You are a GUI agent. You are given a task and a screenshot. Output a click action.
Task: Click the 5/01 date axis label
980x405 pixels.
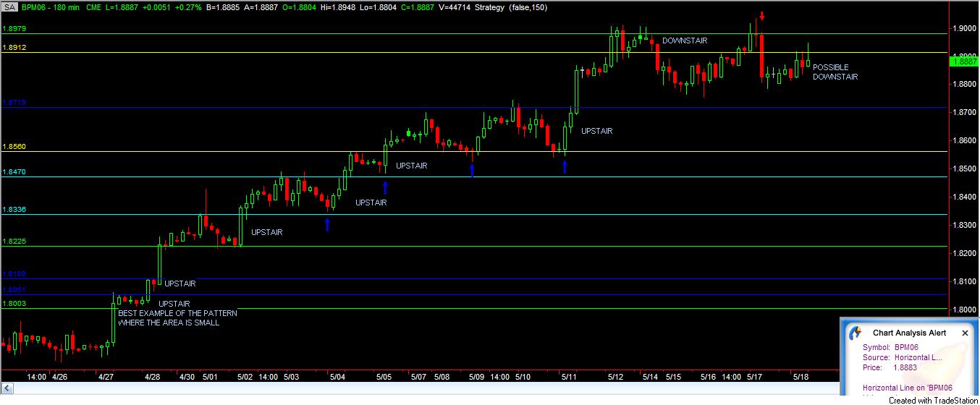(211, 377)
